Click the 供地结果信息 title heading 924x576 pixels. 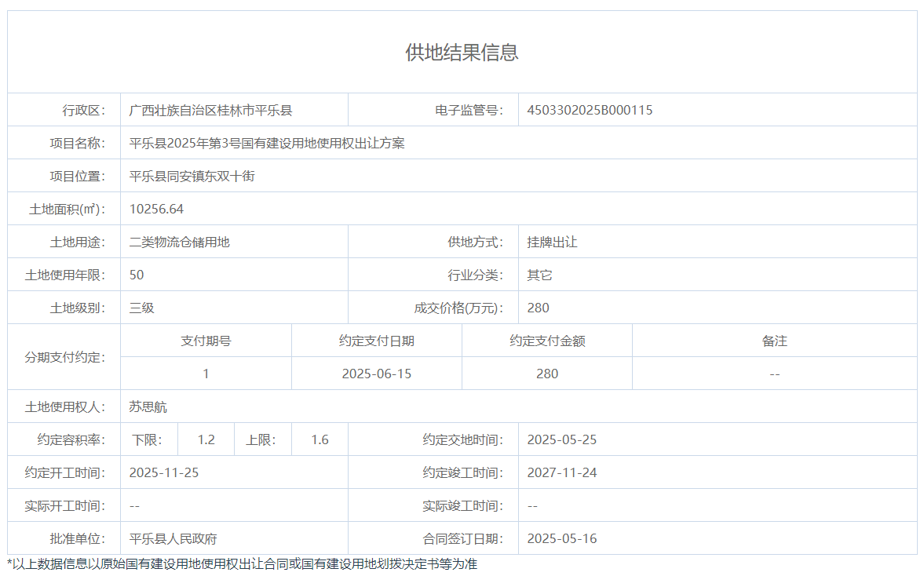click(x=462, y=53)
